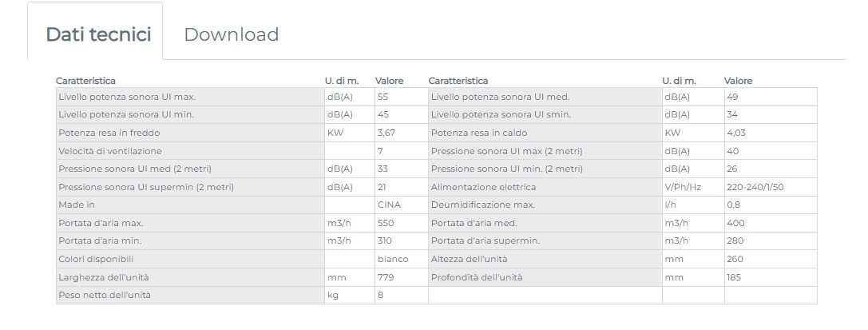Select the Livello potenza sonora UI max. row
Image resolution: width=868 pixels, height=330 pixels.
(242, 97)
